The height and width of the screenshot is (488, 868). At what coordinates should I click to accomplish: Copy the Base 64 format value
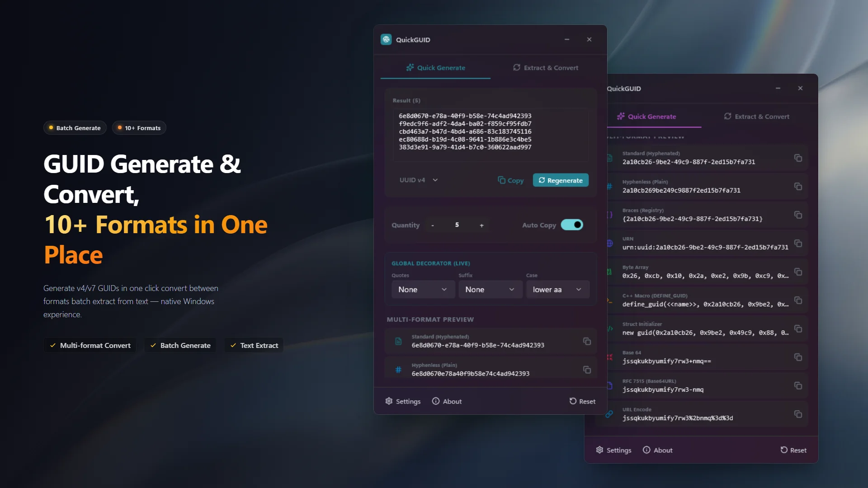798,357
